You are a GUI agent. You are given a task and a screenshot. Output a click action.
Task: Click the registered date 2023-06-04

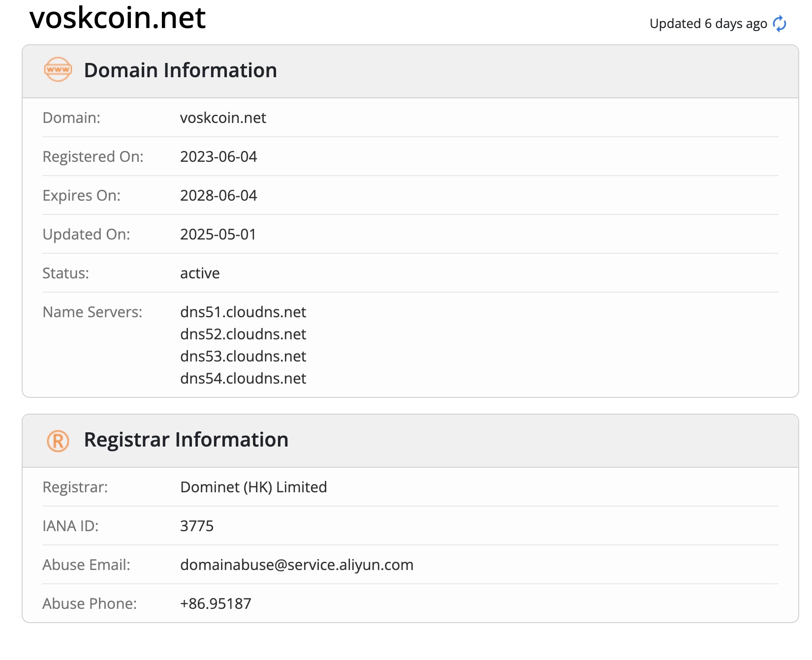coord(219,157)
